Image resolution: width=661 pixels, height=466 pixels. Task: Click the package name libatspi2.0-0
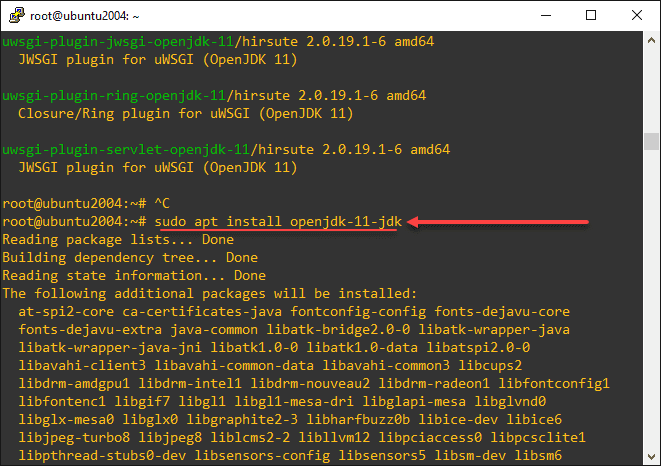478,347
